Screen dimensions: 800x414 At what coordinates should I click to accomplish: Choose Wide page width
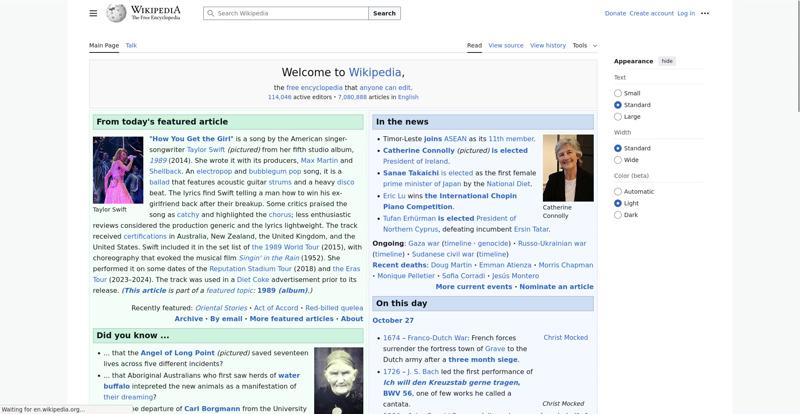point(618,160)
